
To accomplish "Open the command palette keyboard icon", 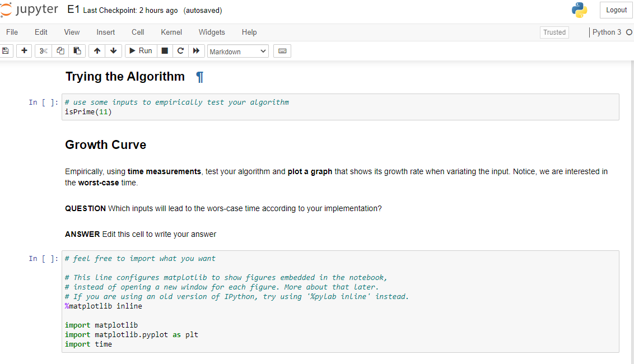I will (282, 51).
